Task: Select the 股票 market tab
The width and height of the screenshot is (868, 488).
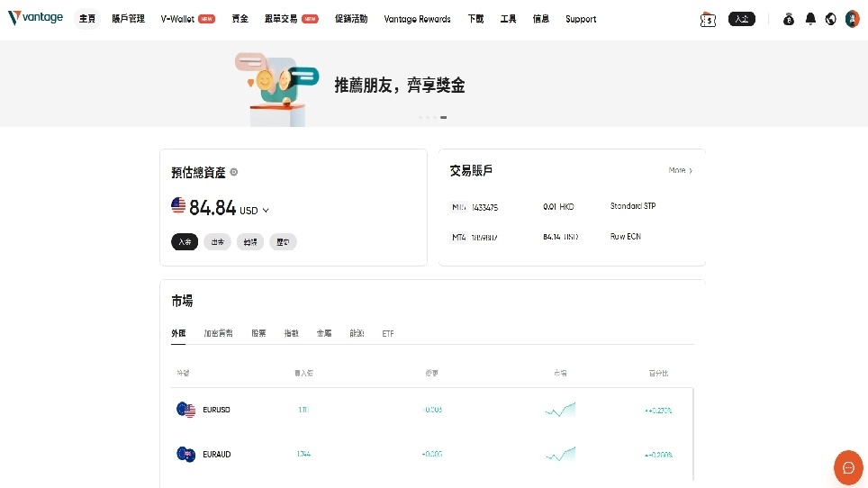Action: click(x=258, y=333)
